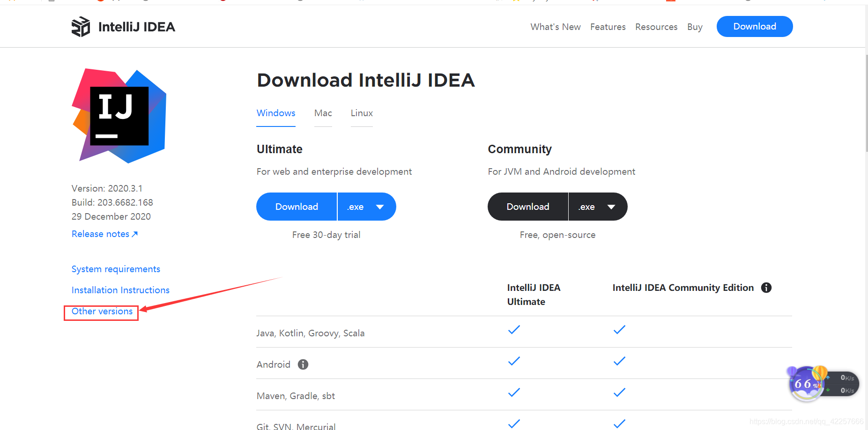Click the 'Free, open-source' text

point(557,235)
